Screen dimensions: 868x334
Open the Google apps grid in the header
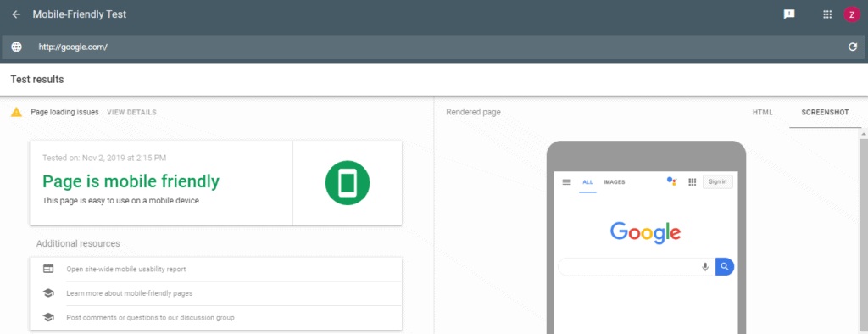pos(827,14)
